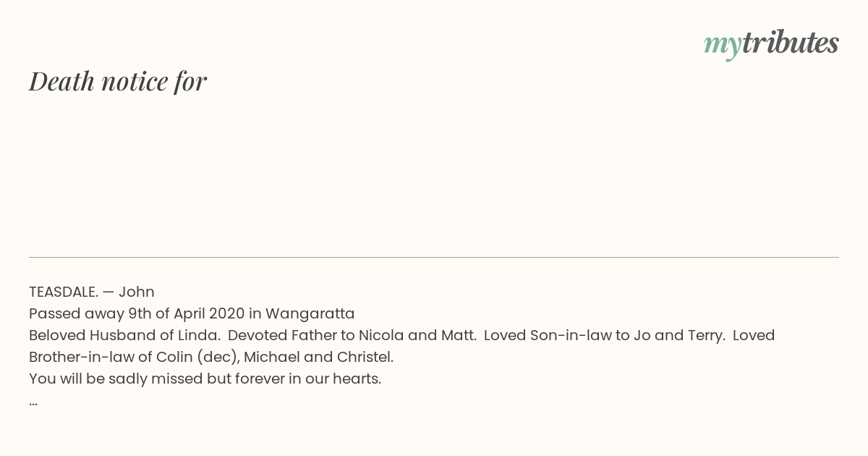
Task: Click 'Loved Son-in-law to Jo and Terry'
Action: 605,336
